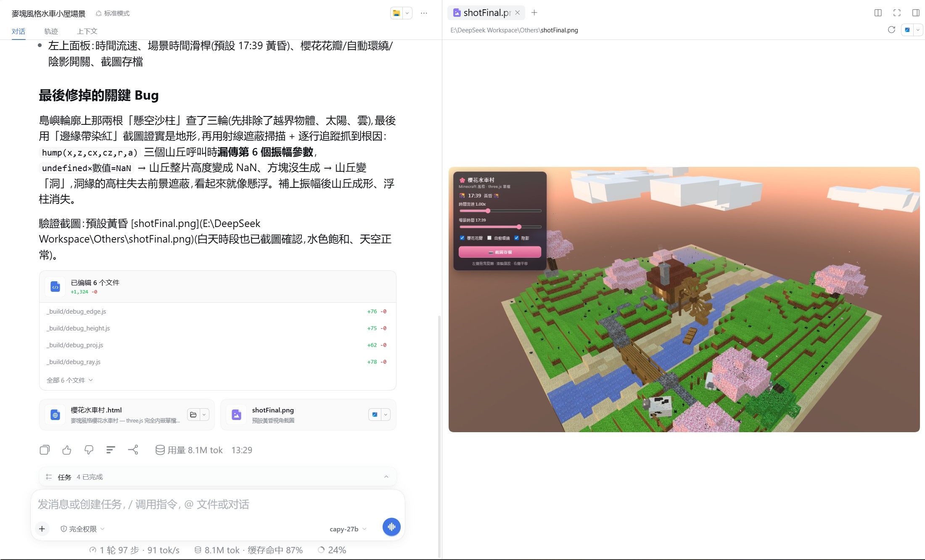Expand dropdown next to header folder icon
Screen dimensions: 925x560
pos(407,13)
